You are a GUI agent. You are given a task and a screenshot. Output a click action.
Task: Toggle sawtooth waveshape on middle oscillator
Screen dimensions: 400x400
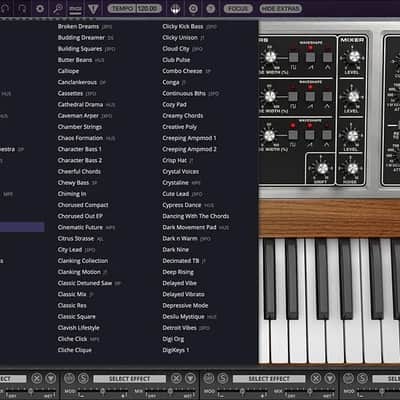[310, 96]
